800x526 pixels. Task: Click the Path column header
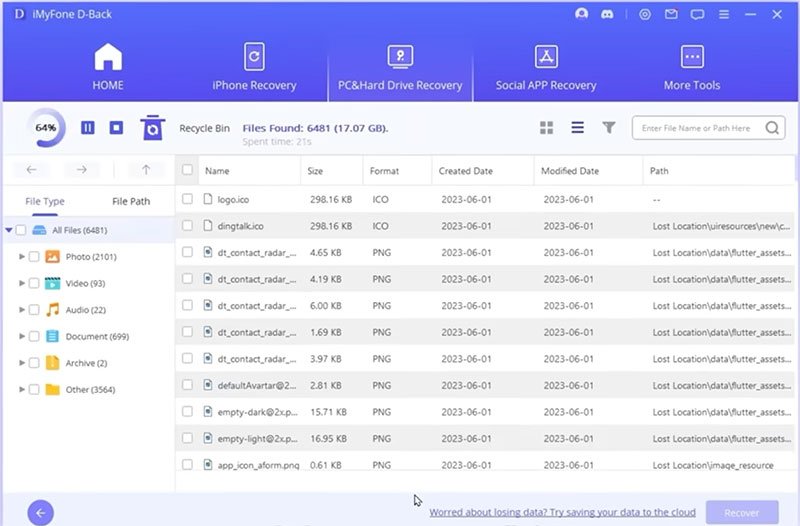[659, 171]
